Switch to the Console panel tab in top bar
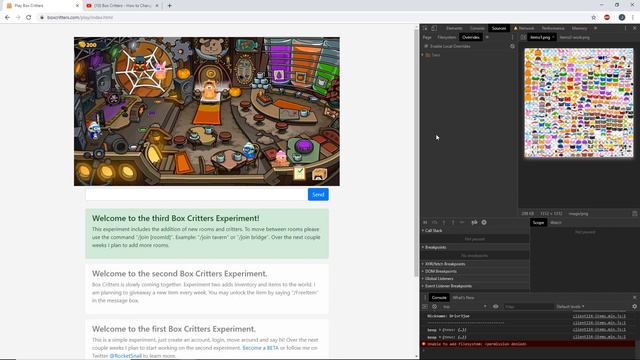This screenshot has width=640, height=360. tap(477, 28)
